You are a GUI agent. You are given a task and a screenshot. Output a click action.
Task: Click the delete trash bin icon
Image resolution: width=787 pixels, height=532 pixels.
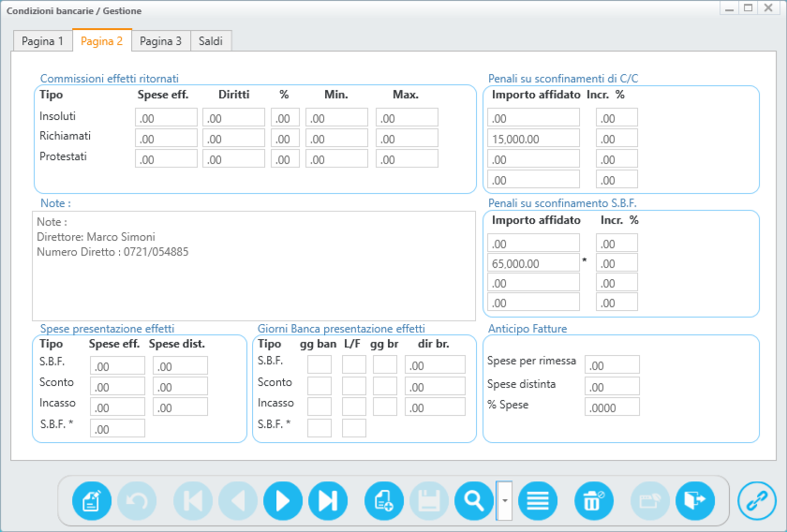point(594,500)
